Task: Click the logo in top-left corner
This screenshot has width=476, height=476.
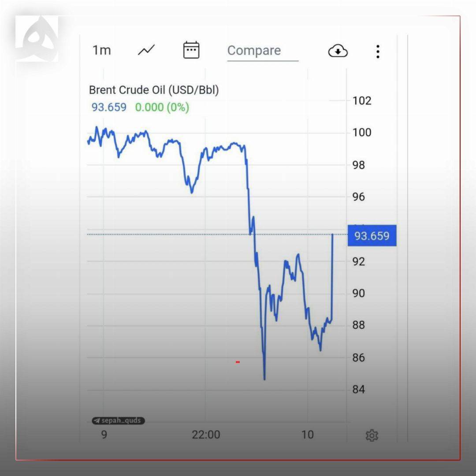Action: tap(37, 38)
